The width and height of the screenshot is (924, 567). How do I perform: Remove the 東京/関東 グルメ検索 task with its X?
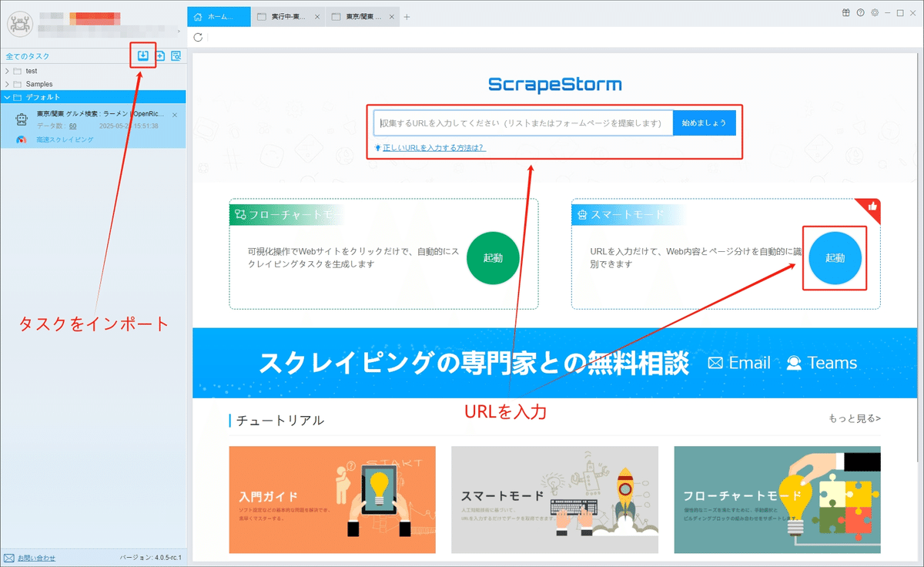click(x=175, y=115)
